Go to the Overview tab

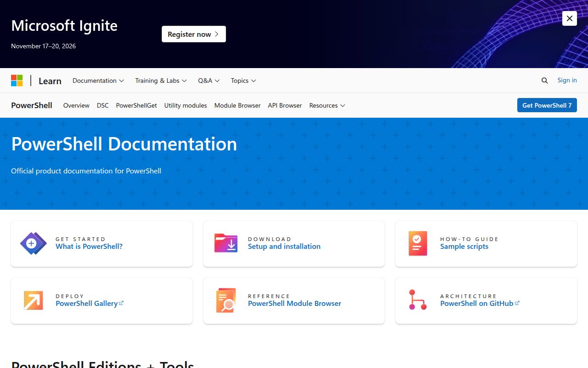[x=76, y=105]
